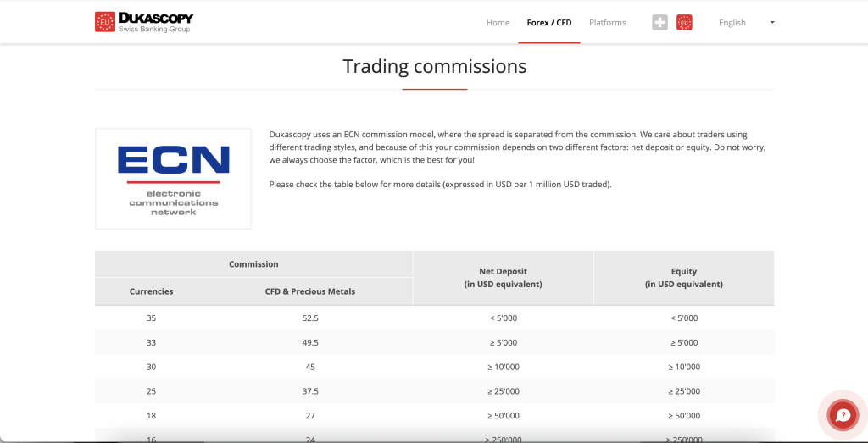Screen dimensions: 868x443
Task: Click the CFD & Precious Metals column header
Action: 310,291
